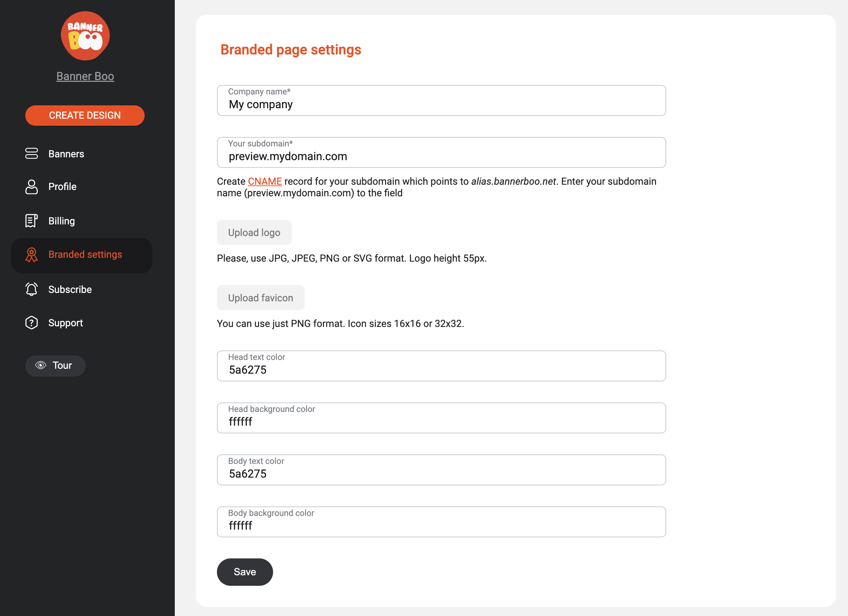Open the Profile person icon
848x616 pixels.
tap(31, 186)
